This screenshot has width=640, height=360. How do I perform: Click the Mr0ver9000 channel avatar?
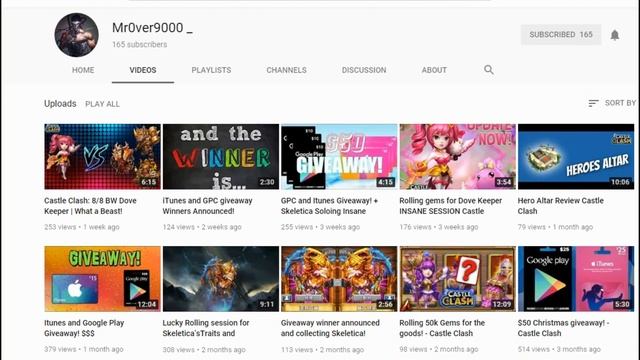tap(76, 35)
